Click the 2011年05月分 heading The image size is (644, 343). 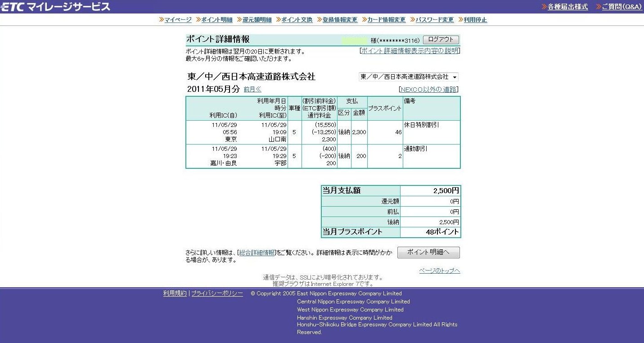tap(213, 89)
